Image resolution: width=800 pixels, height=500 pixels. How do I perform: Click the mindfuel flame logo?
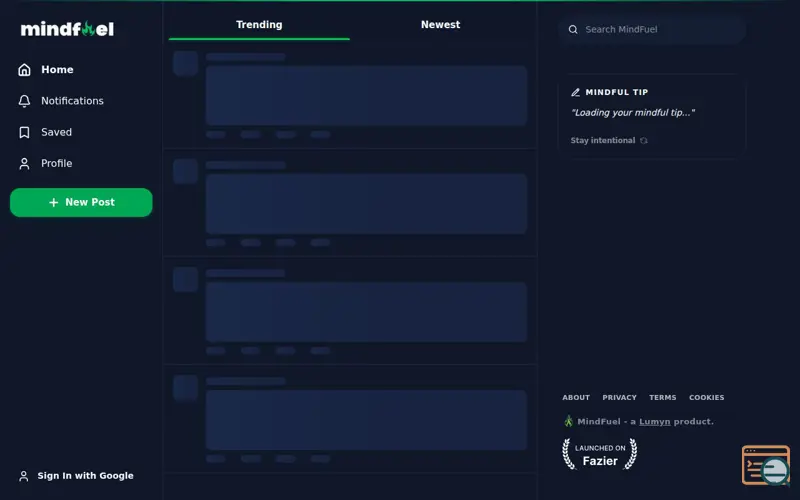(67, 29)
